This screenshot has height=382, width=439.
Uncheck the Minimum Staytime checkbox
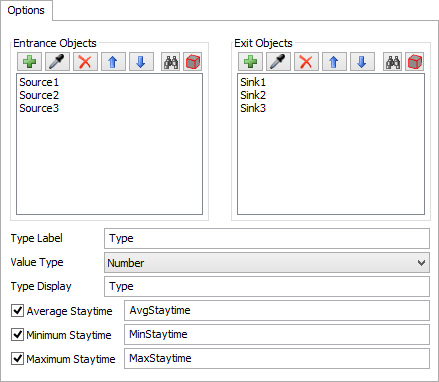17,334
